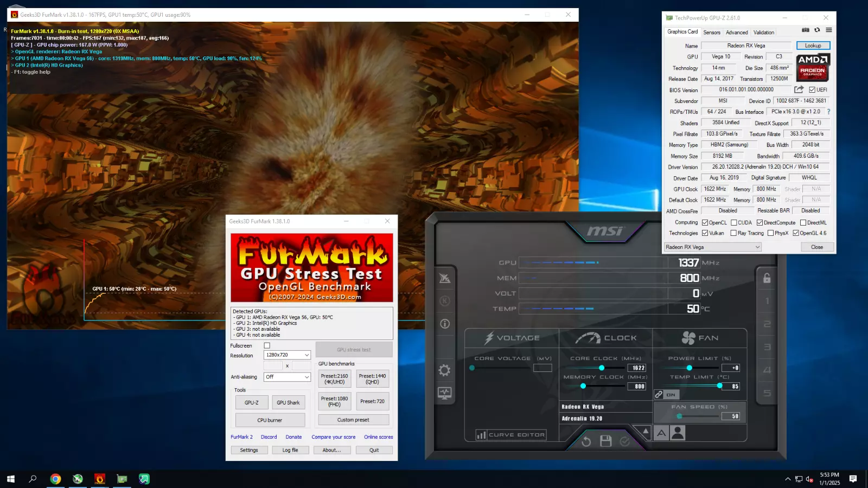Screen dimensions: 868x488
Task: Launch the FurMark CPU burner
Action: (x=270, y=420)
